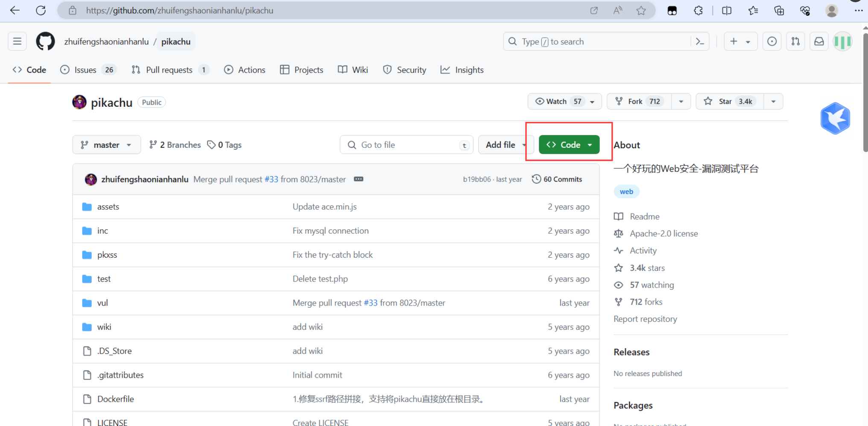The height and width of the screenshot is (426, 868).
Task: Fork the pikachu repository
Action: pos(639,102)
